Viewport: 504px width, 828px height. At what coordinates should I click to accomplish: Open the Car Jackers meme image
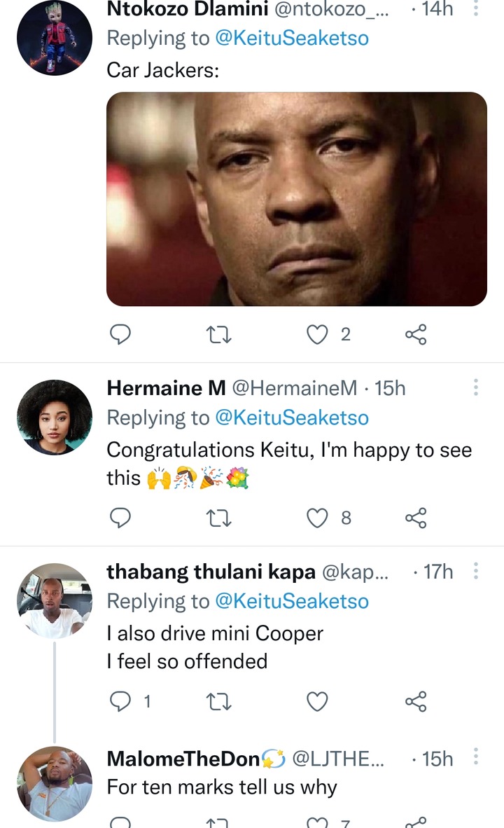pos(297,199)
